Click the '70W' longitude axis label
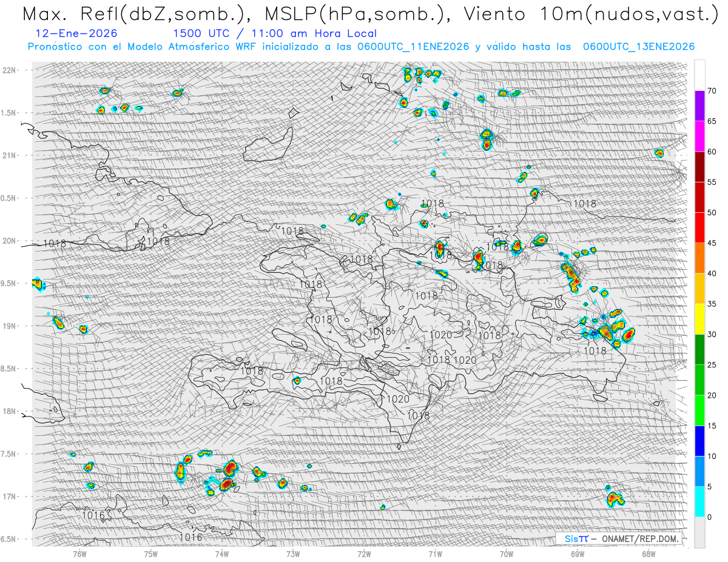728x562 pixels. click(x=507, y=554)
